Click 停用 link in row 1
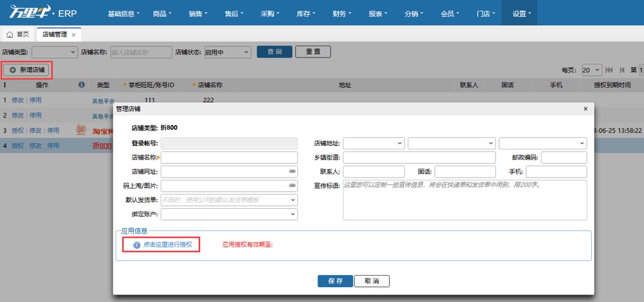This screenshot has width=644, height=302. (x=35, y=100)
